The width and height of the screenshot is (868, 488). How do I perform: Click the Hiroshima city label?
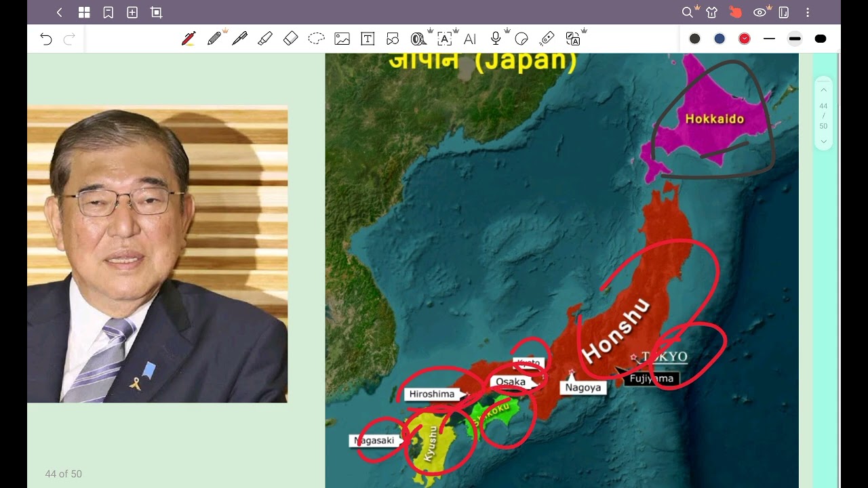[x=432, y=394]
